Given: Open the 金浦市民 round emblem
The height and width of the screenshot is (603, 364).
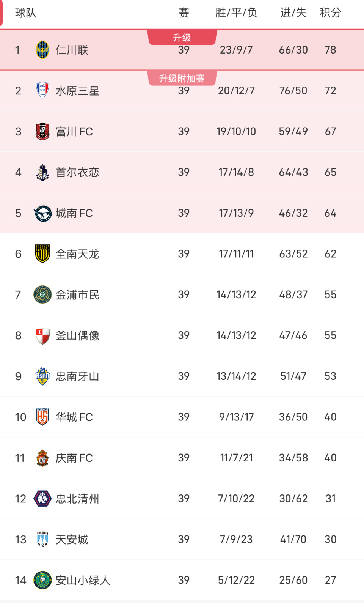Looking at the screenshot, I should (42, 294).
